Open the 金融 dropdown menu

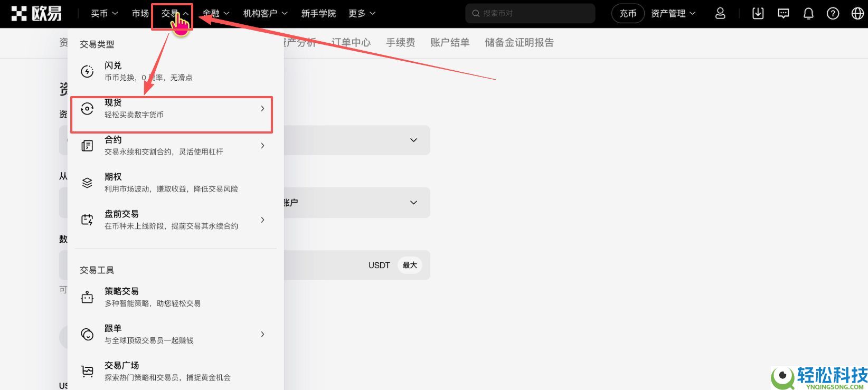[216, 13]
